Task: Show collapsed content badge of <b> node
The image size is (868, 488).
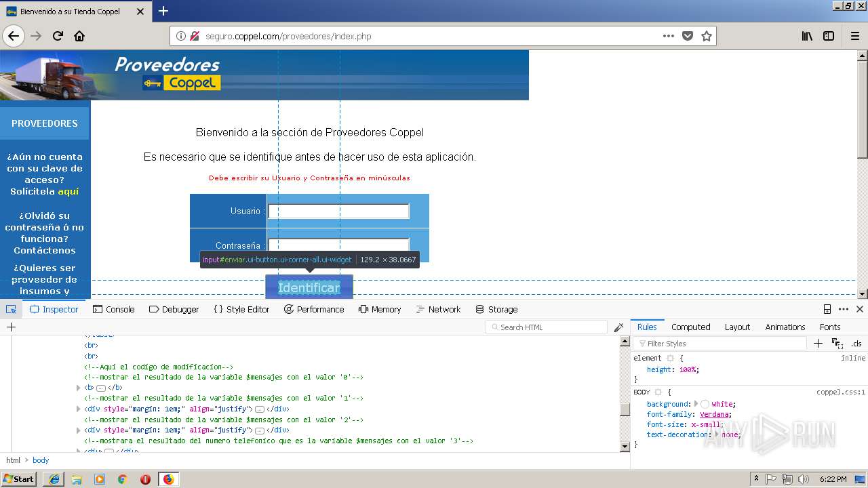Action: click(x=101, y=388)
